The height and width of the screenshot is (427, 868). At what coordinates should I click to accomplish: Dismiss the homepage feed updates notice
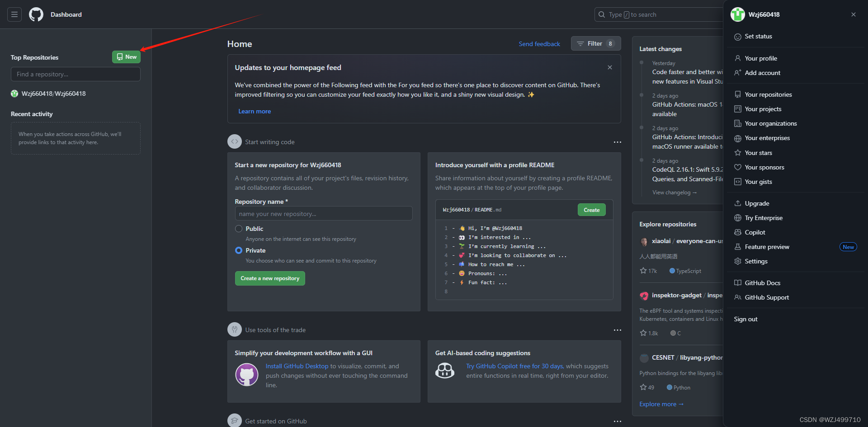(x=610, y=67)
